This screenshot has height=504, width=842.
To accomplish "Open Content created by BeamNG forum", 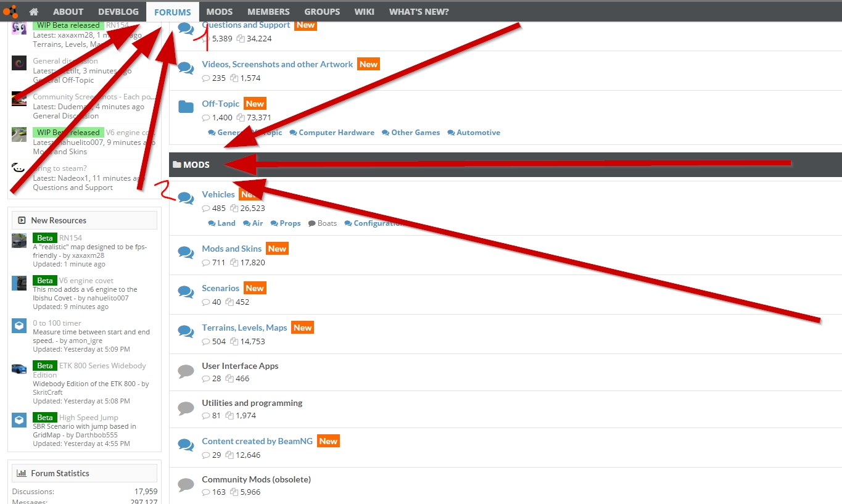I will pos(257,441).
